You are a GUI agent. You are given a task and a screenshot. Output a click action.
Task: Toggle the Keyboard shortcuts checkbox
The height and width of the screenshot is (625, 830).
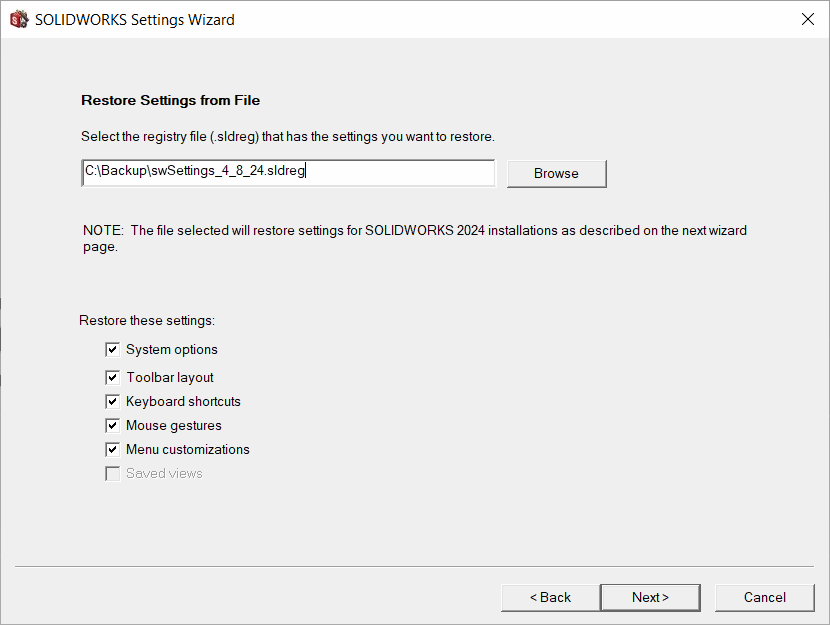pos(112,401)
